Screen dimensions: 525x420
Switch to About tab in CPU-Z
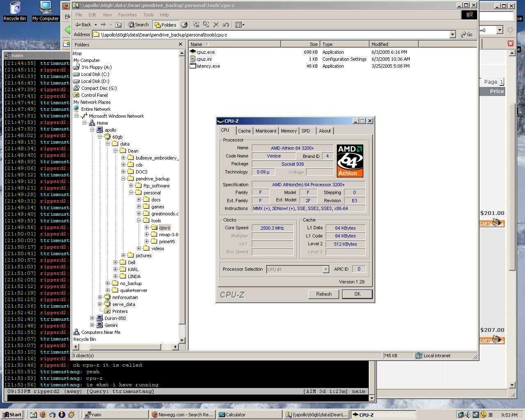pyautogui.click(x=325, y=131)
